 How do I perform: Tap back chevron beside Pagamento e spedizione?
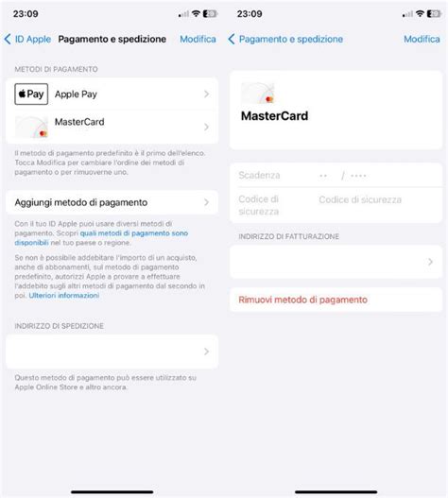[232, 39]
